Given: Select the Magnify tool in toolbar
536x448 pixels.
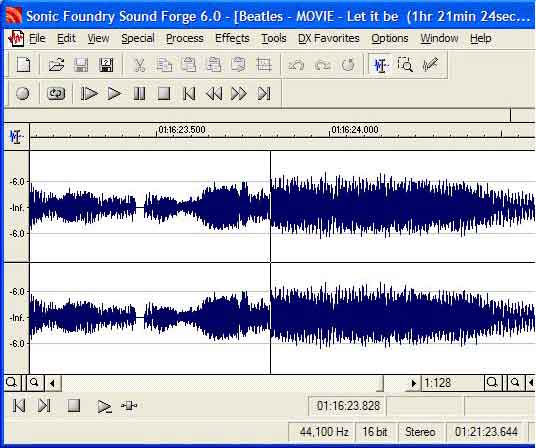Looking at the screenshot, I should (x=405, y=65).
